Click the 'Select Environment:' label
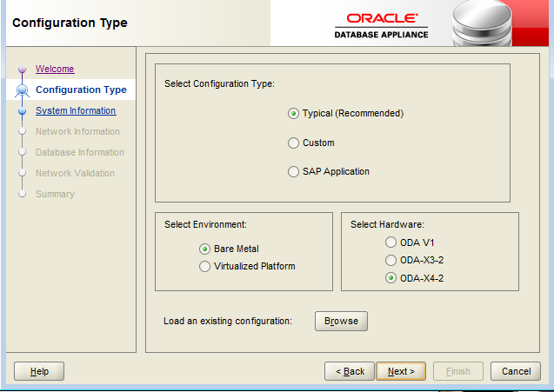The width and height of the screenshot is (554, 392). coord(205,224)
